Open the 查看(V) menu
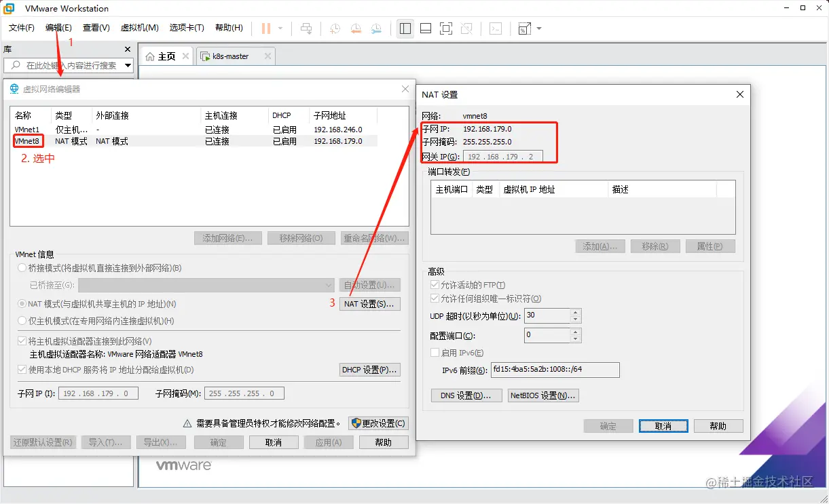Viewport: 829px width, 504px height. pyautogui.click(x=96, y=28)
